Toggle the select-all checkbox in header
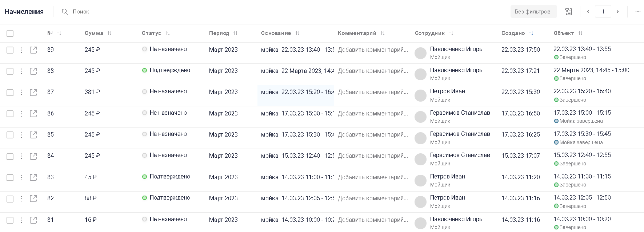 click(10, 34)
